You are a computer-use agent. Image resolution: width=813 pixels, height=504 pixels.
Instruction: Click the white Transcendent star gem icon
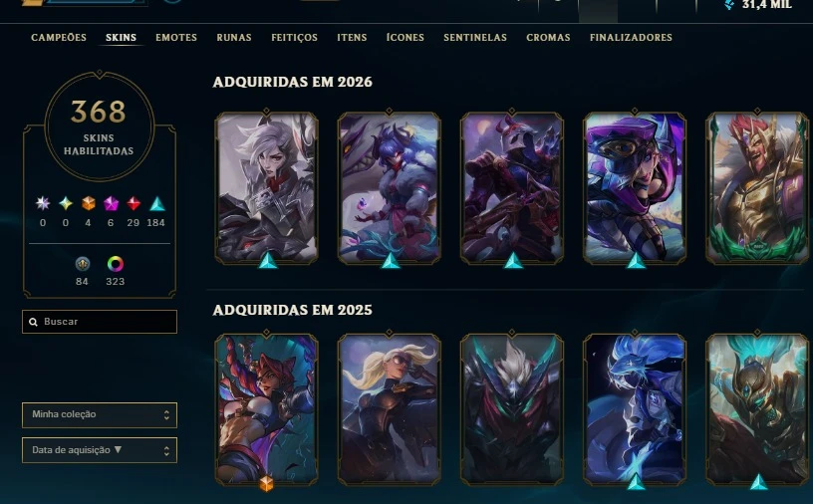point(43,203)
